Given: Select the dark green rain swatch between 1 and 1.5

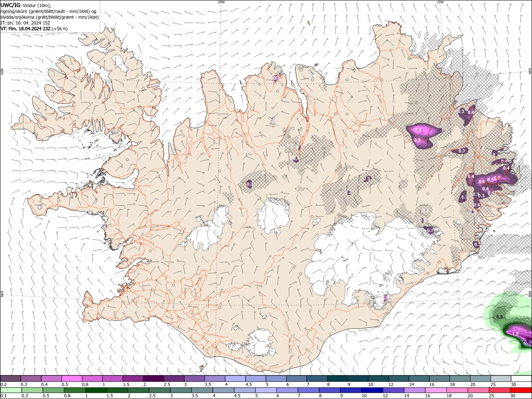Looking at the screenshot, I should click(96, 390).
